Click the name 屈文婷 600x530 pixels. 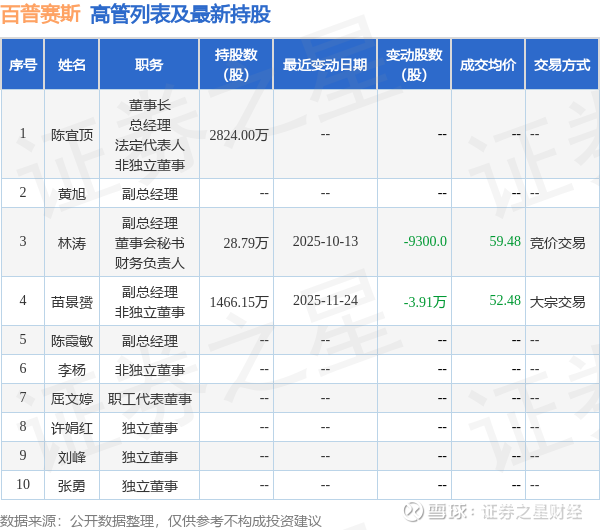click(72, 399)
